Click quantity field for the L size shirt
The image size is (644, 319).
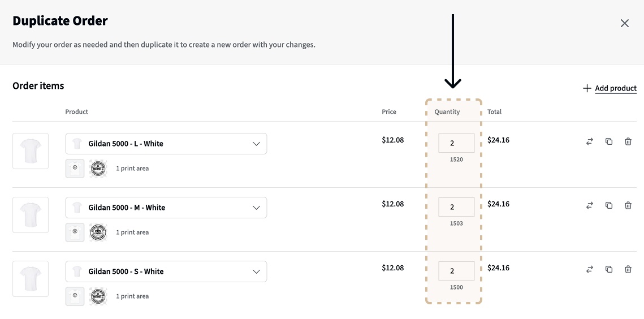coord(456,144)
